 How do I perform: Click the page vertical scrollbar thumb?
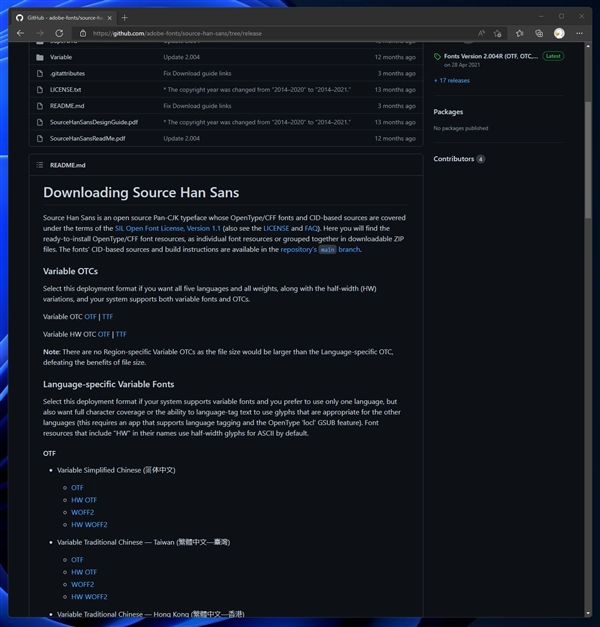point(588,160)
